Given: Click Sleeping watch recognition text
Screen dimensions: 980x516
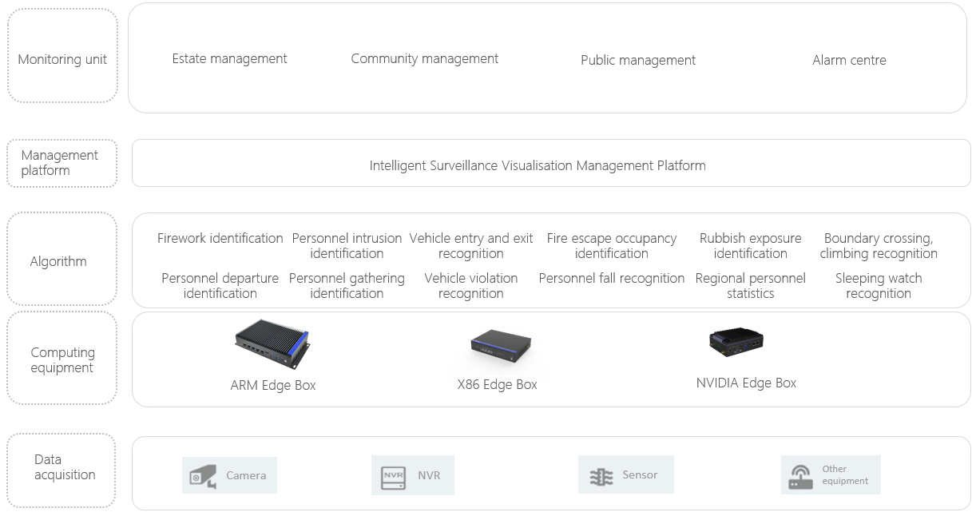Looking at the screenshot, I should click(879, 286).
